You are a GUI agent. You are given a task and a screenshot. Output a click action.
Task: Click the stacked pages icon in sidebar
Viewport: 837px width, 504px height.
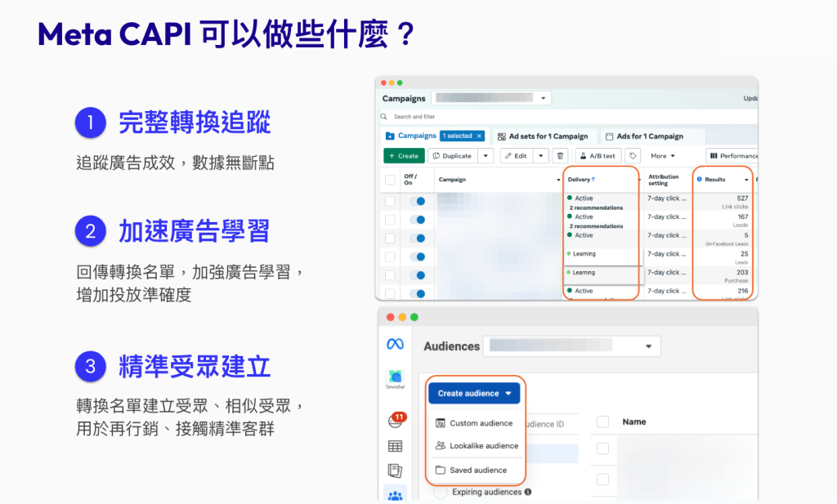click(395, 471)
